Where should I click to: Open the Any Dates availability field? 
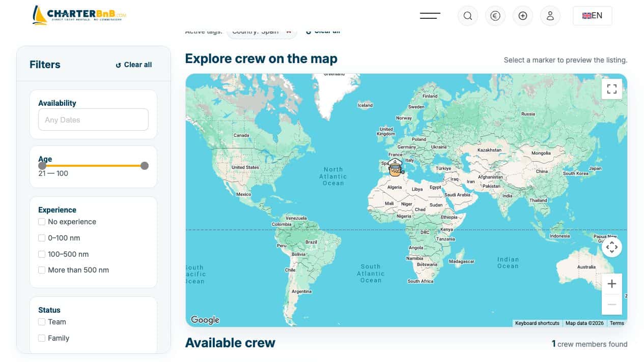click(x=94, y=120)
